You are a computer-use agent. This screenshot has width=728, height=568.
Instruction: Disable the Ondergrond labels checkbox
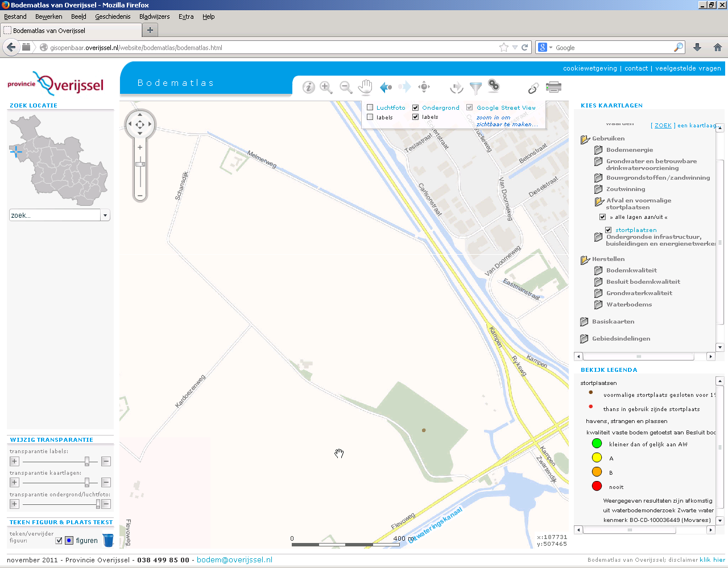(416, 117)
